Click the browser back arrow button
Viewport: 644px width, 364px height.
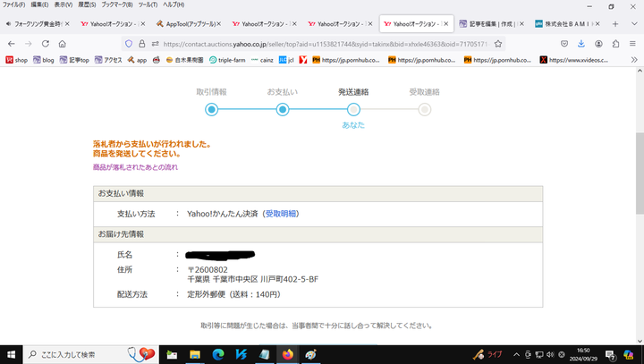coord(10,43)
